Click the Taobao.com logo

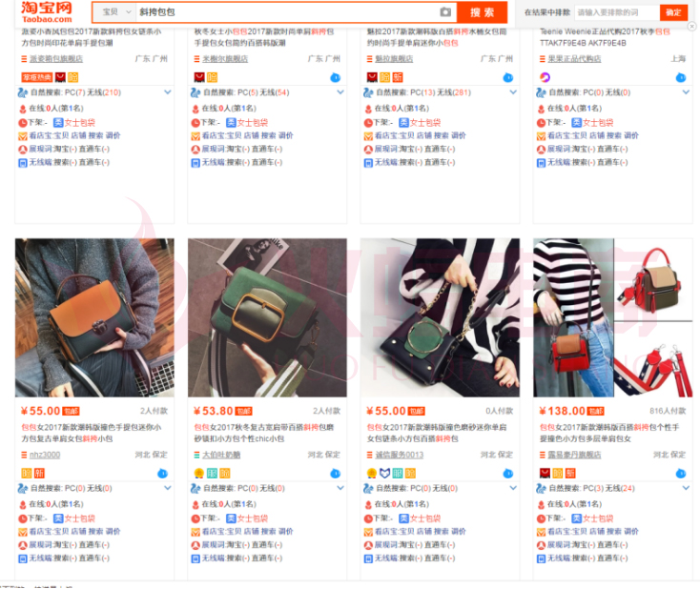47,12
